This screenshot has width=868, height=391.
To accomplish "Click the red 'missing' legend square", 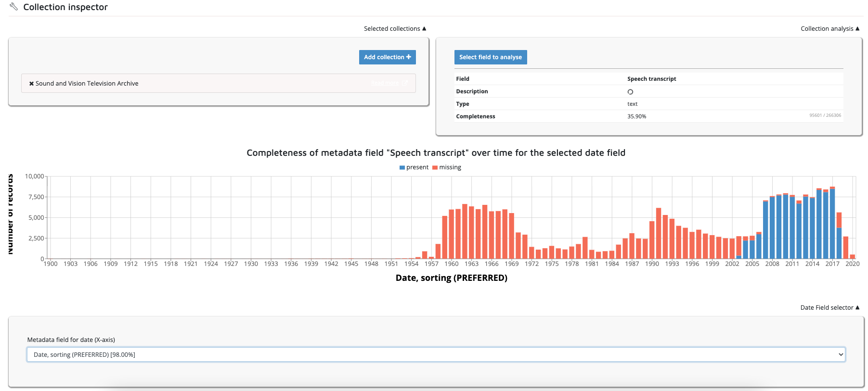I will [x=435, y=167].
